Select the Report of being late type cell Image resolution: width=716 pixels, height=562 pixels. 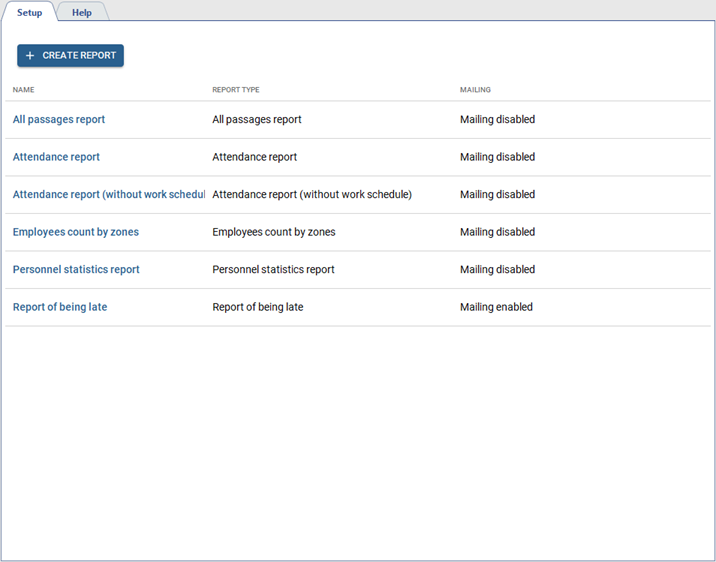click(x=258, y=307)
